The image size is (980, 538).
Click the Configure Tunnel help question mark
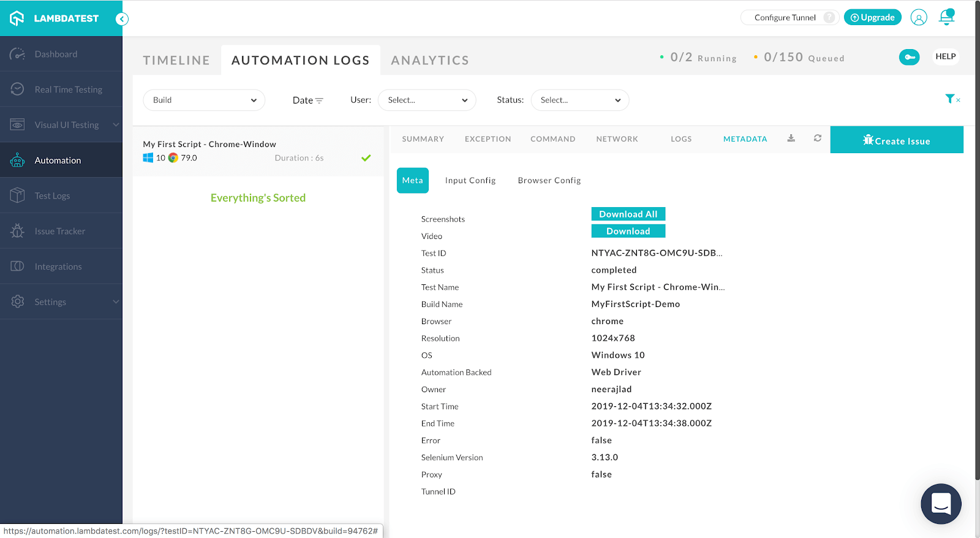tap(829, 17)
